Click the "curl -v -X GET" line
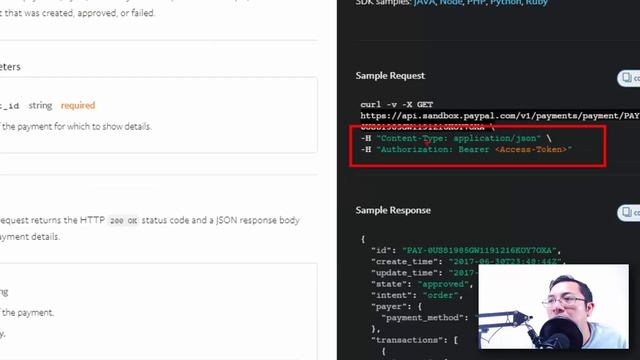Screen dimensions: 640x360 [x=397, y=104]
